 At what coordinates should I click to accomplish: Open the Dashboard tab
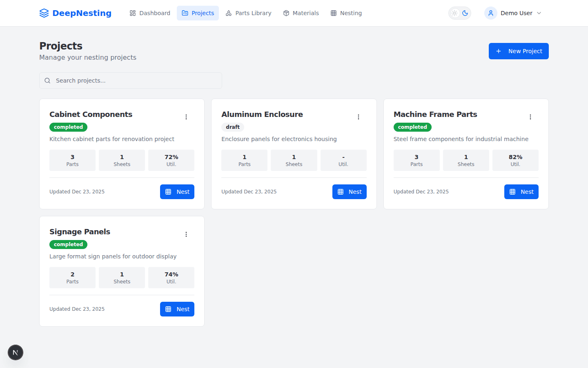pos(150,13)
